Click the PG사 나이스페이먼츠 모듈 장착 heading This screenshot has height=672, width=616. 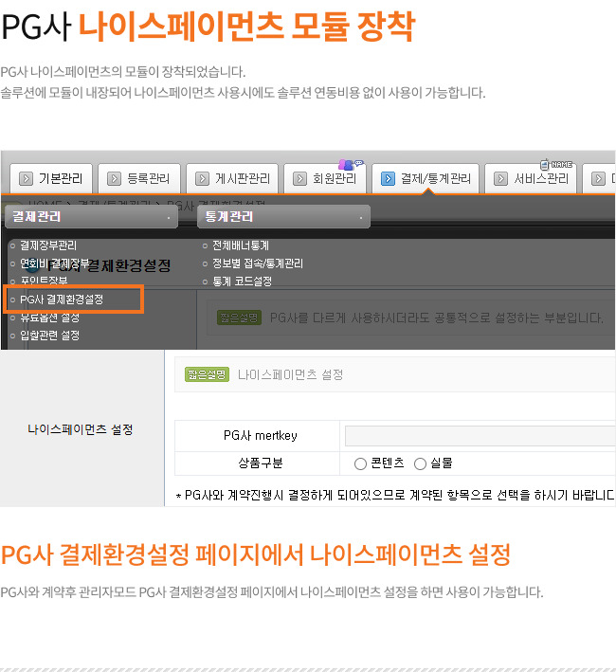[x=208, y=27]
